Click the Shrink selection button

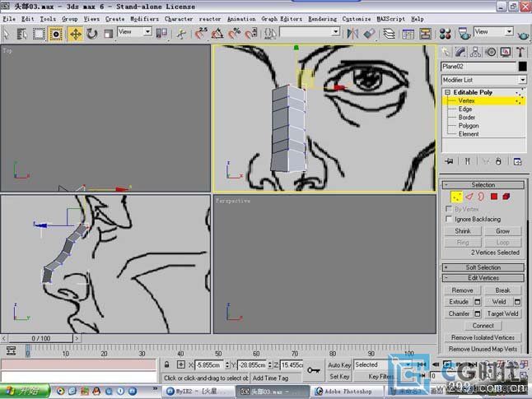click(463, 231)
